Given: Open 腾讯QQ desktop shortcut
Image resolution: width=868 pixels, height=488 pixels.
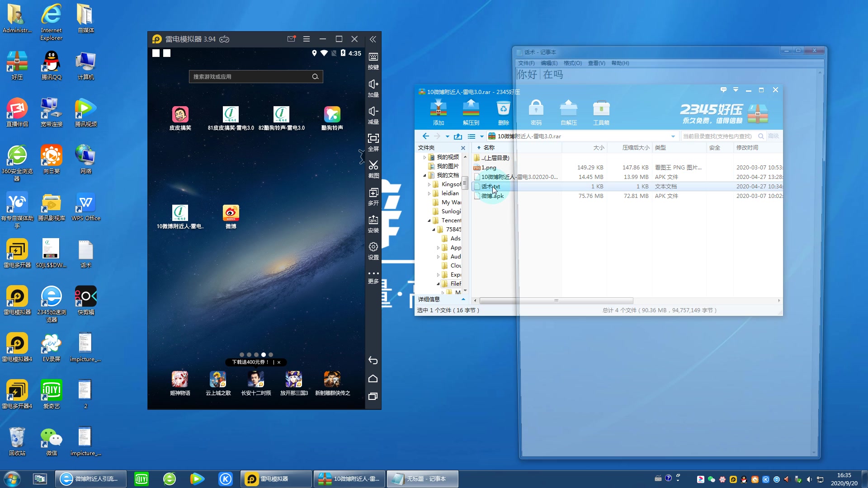Looking at the screenshot, I should tap(52, 66).
